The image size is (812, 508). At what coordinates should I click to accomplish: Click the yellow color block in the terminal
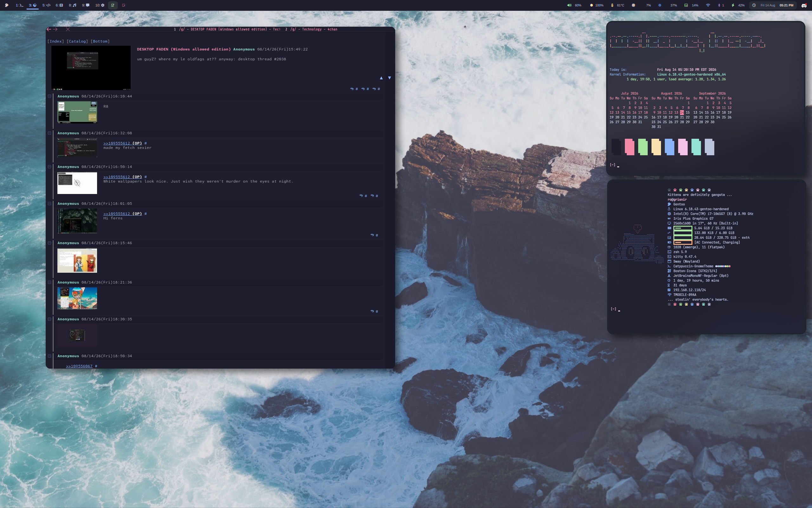pyautogui.click(x=656, y=147)
